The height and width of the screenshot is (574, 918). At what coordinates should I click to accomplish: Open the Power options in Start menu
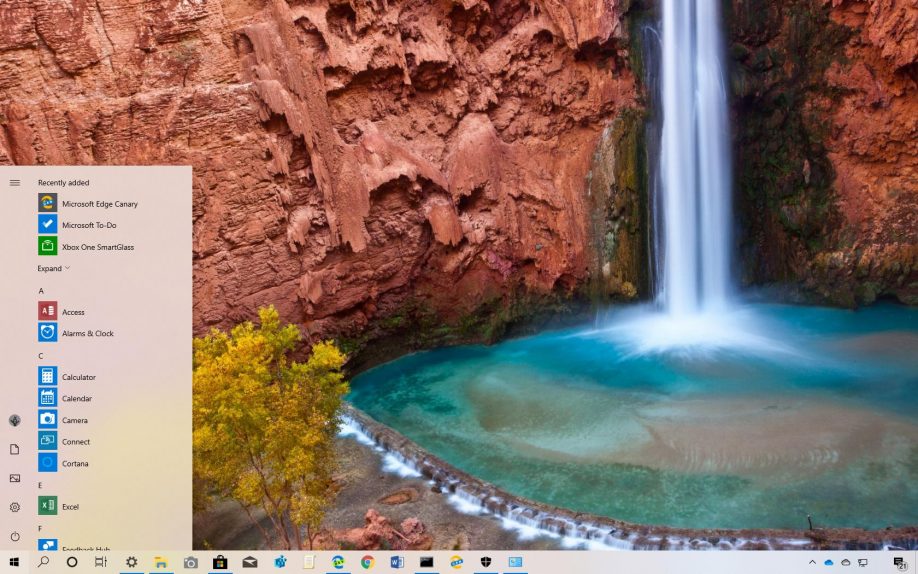click(15, 536)
